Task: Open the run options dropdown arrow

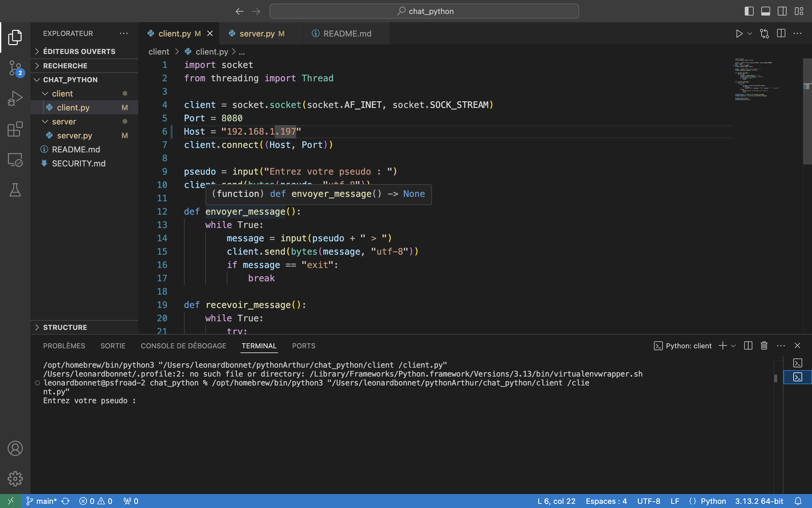Action: pos(750,34)
